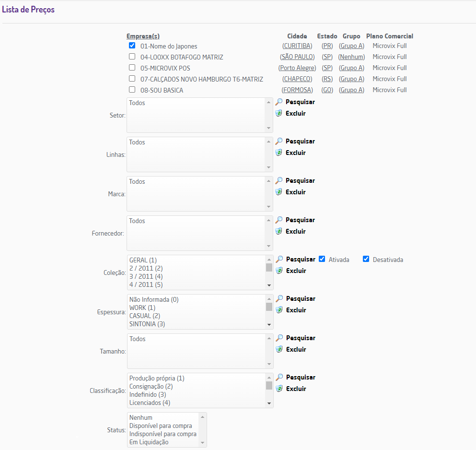Select 'CASUAL (2)' in Espessura list
The image size is (476, 450).
pos(144,316)
